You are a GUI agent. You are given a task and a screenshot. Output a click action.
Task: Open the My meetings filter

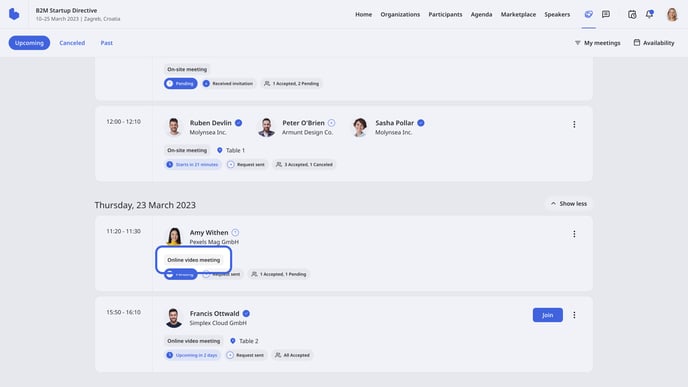click(597, 43)
